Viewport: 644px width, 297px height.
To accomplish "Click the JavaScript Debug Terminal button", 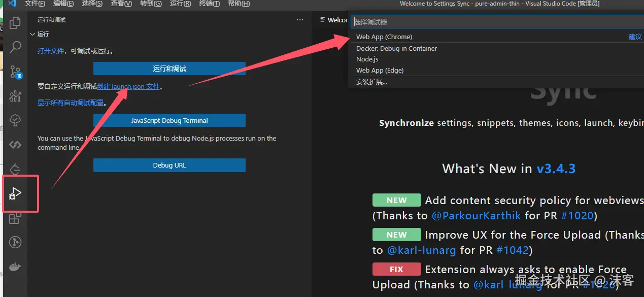I will (x=170, y=120).
